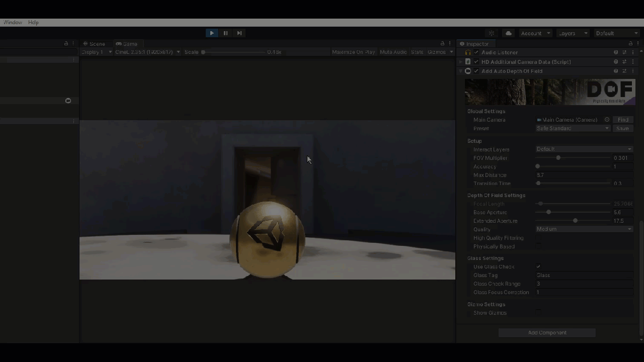Click the Play button in the toolbar

[212, 33]
